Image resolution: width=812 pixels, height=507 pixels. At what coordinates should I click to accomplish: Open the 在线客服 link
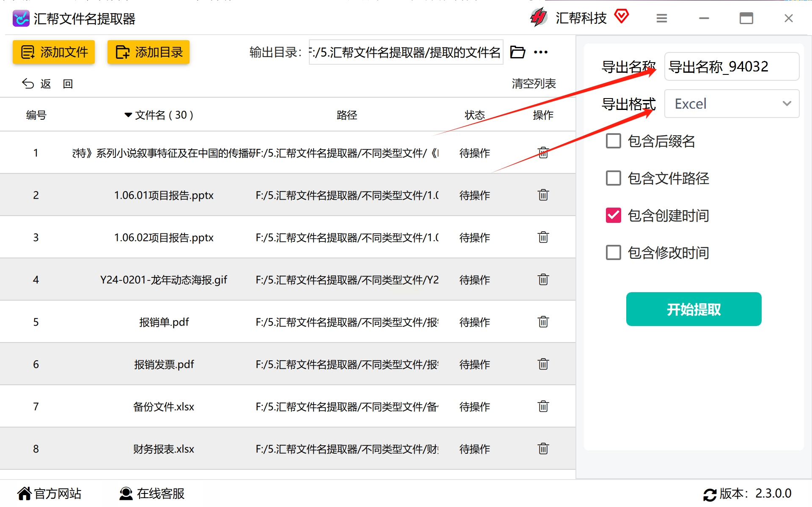point(151,493)
